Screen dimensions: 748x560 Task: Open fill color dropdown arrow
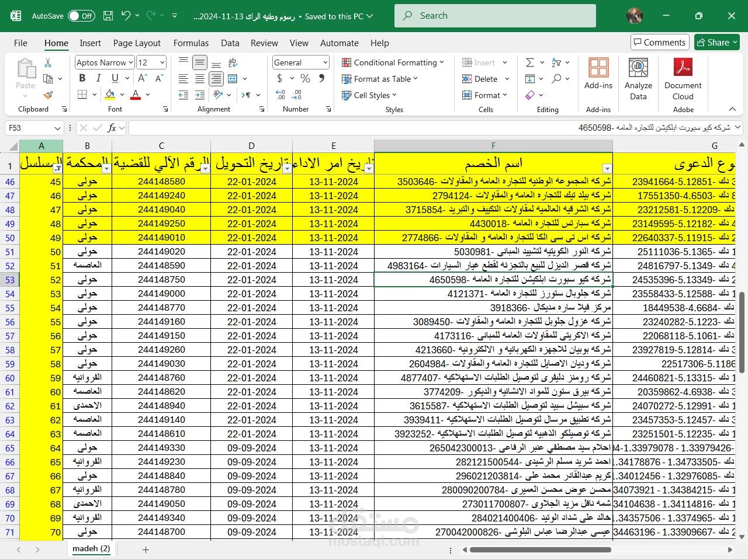[x=122, y=95]
